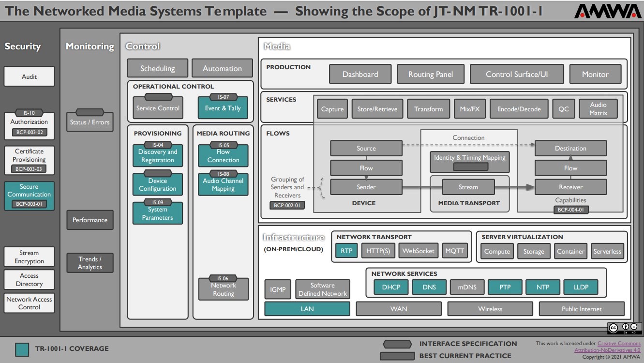Screen dimensions: 644x363
Task: Click the Trends / Analytics box
Action: tap(90, 263)
